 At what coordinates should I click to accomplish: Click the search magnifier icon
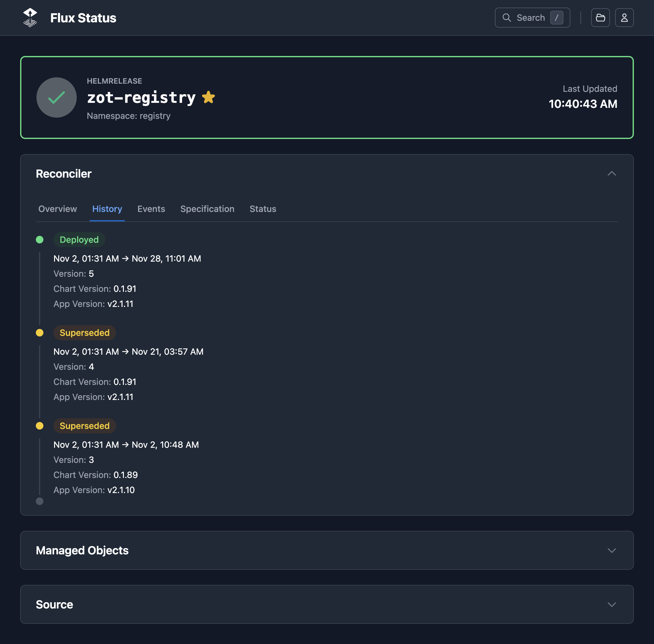[506, 18]
